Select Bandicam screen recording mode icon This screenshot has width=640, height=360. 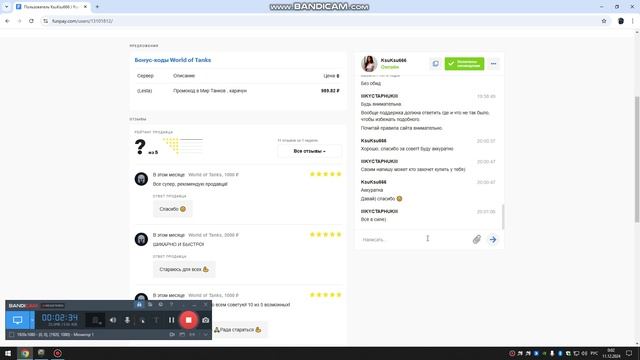(18, 320)
